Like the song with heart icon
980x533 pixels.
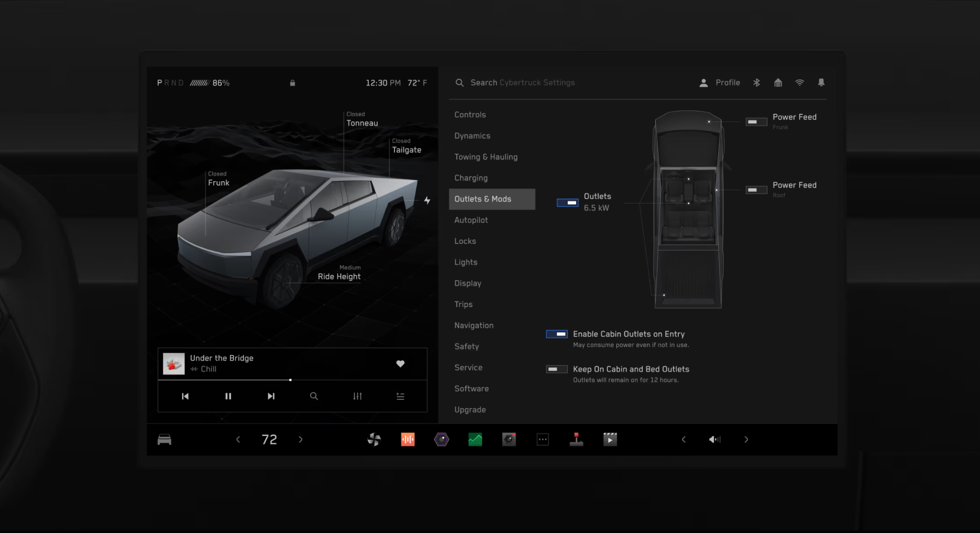point(400,364)
